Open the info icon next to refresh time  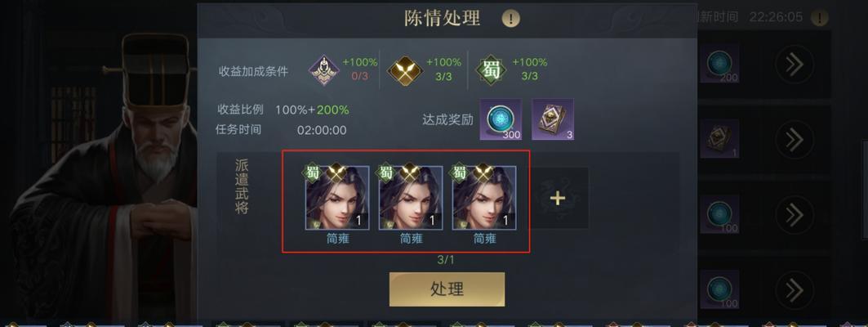tap(819, 18)
